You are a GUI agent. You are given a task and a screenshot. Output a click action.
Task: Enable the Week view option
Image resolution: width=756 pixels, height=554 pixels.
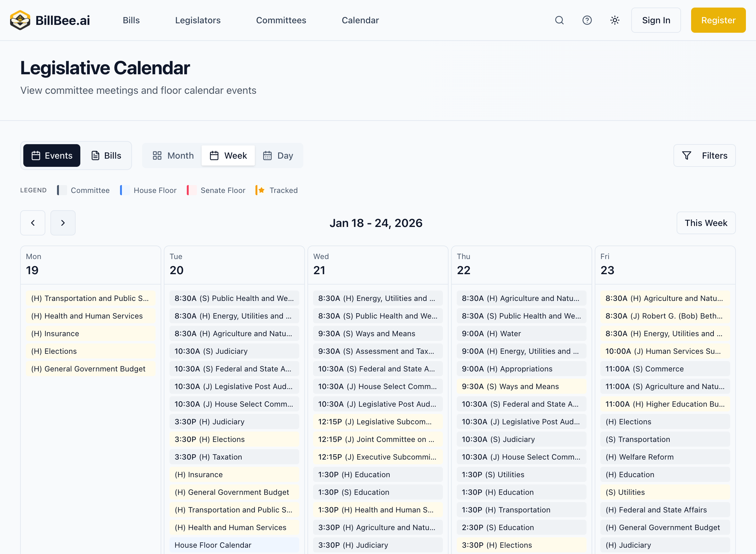[x=228, y=155]
